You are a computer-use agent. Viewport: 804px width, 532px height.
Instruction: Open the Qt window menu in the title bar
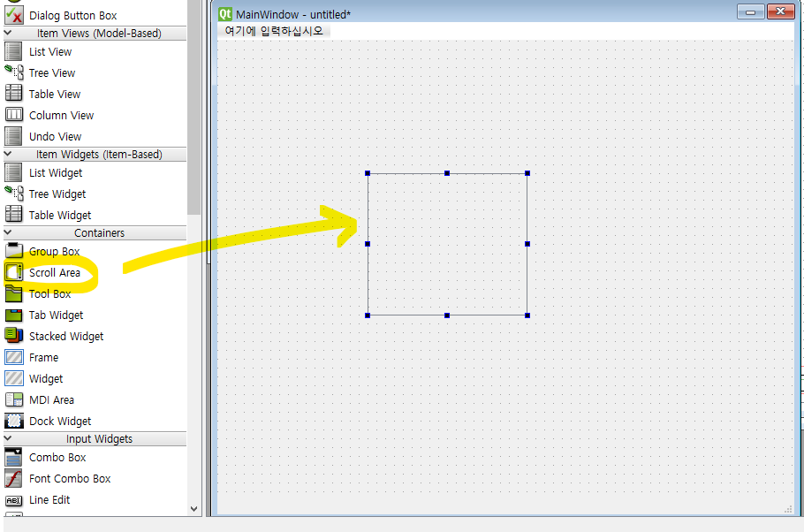click(225, 14)
